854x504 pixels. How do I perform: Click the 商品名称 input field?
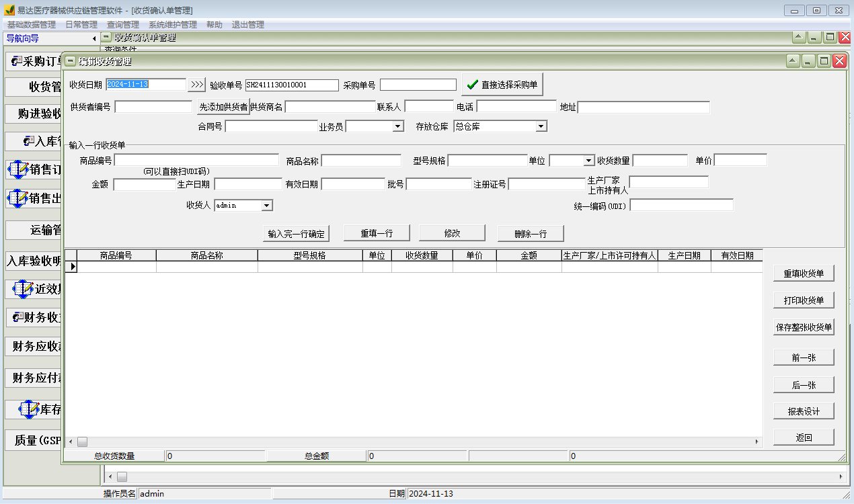point(361,161)
